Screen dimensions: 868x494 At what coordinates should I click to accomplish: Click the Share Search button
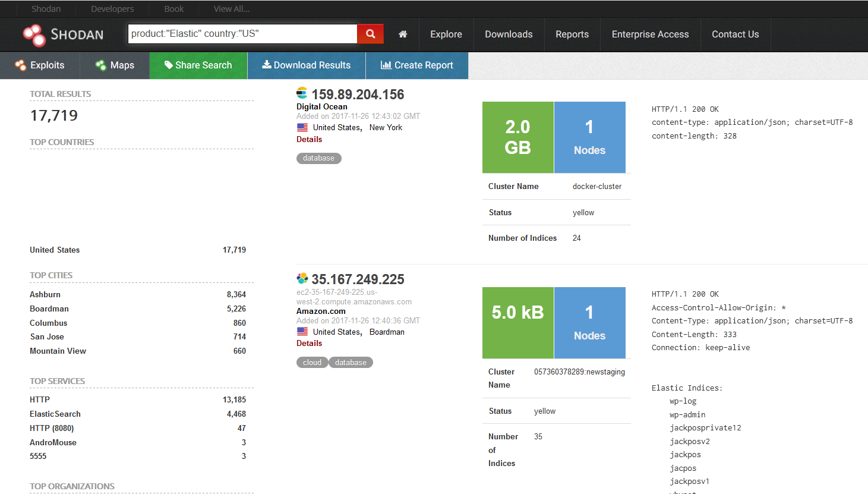coord(198,65)
